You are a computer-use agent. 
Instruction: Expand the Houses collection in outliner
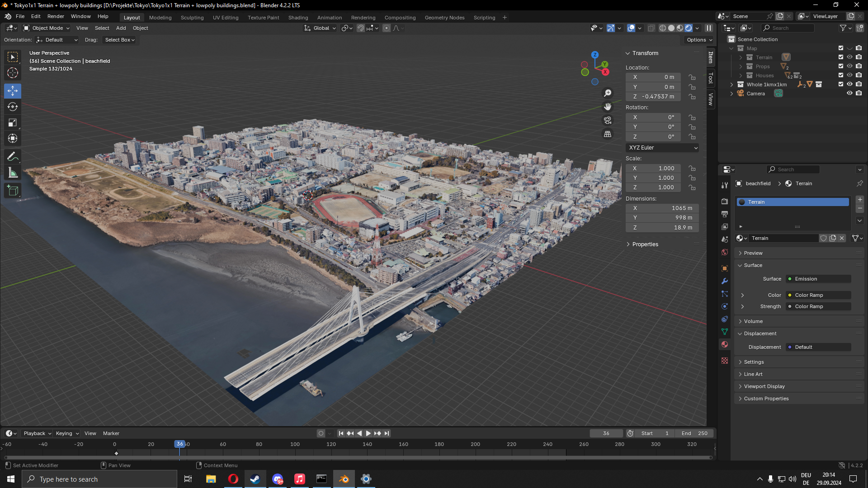[x=741, y=75]
